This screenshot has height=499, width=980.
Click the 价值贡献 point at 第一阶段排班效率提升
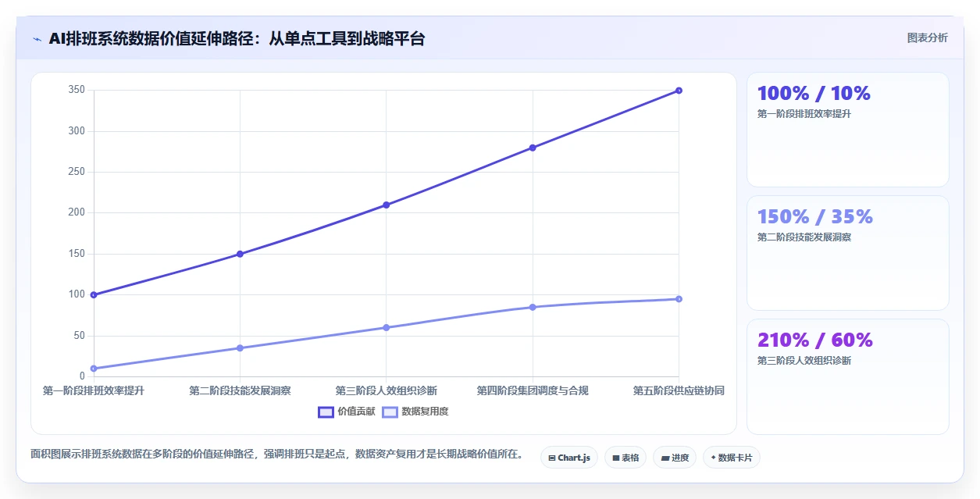pos(94,294)
